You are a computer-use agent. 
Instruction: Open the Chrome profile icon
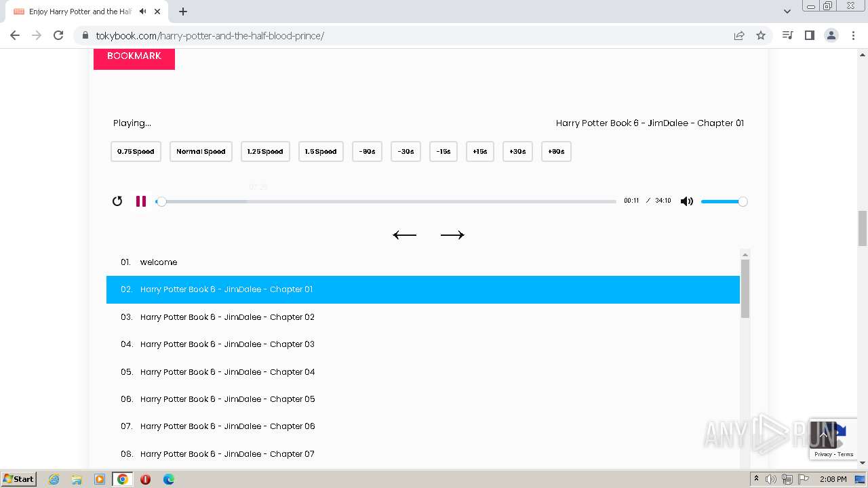click(x=831, y=35)
